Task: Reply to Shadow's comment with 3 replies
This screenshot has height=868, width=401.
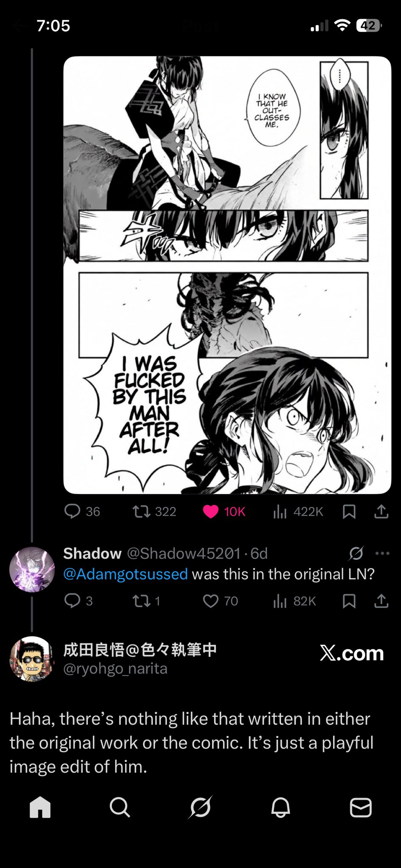Action: tap(78, 601)
